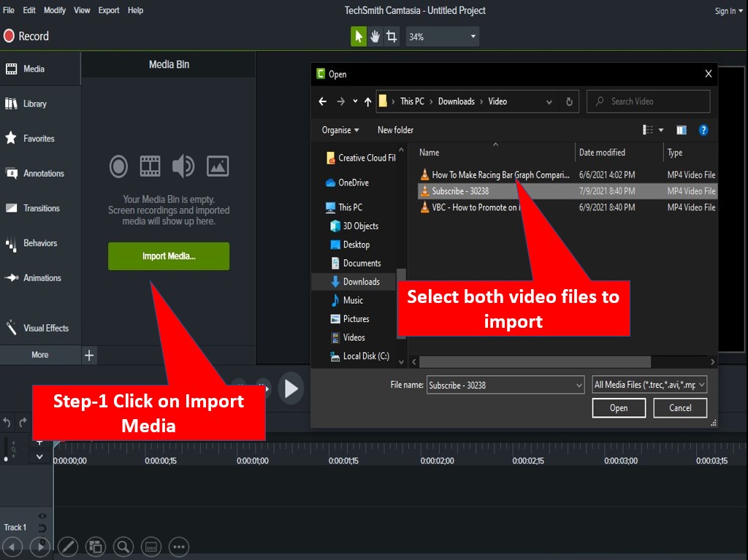
Task: Select Documents in the navigation tree
Action: coord(356,264)
